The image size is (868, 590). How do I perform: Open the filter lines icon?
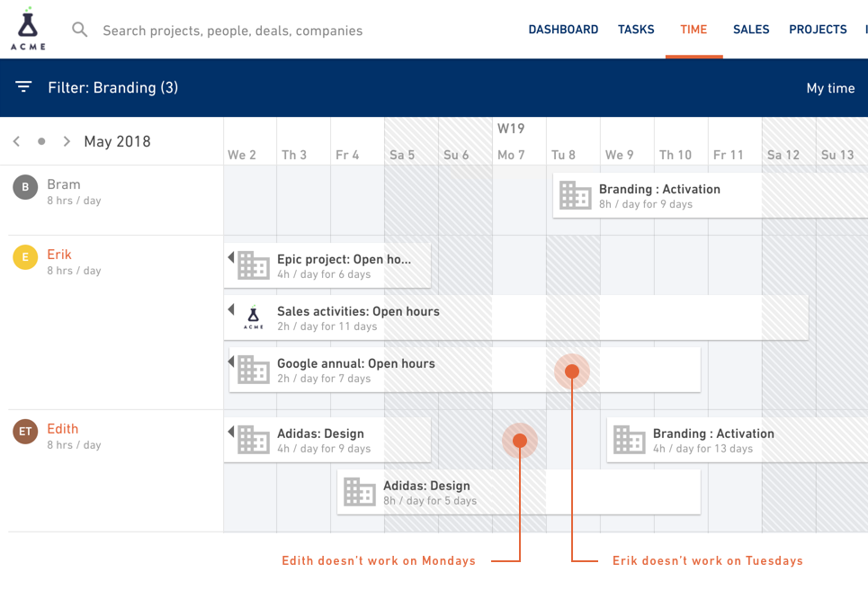[23, 87]
